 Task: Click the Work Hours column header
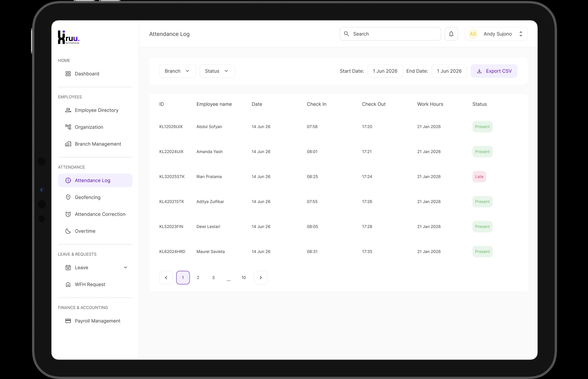(430, 104)
